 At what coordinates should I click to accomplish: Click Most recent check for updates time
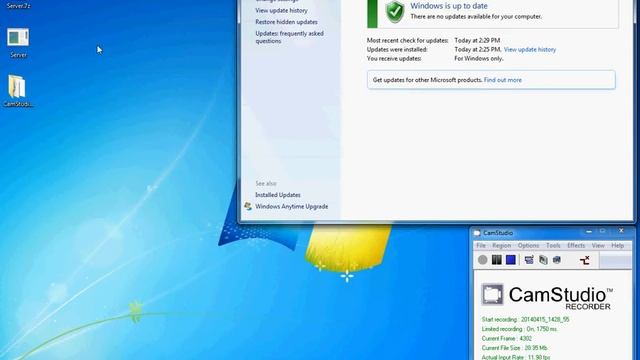point(477,40)
